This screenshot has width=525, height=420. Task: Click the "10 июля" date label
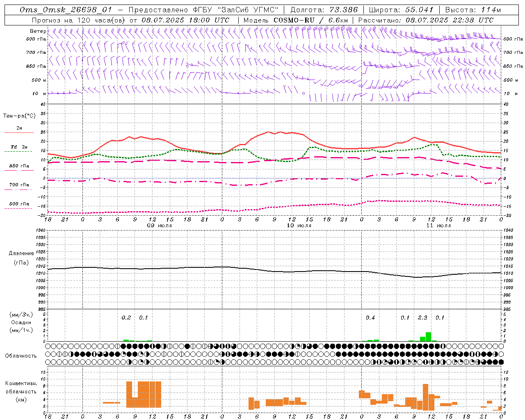click(x=299, y=226)
